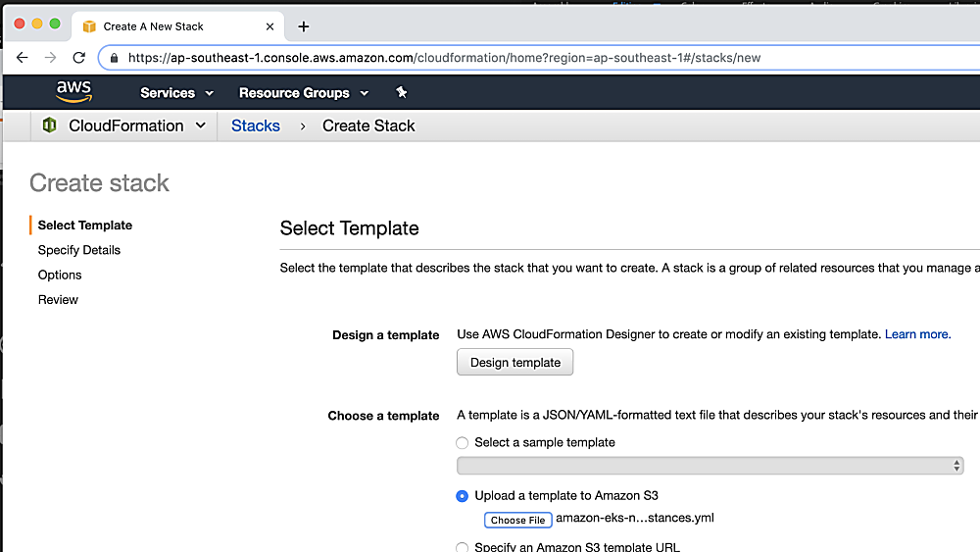Open a new browser tab with plus icon
This screenshot has width=980, height=552.
tap(303, 26)
